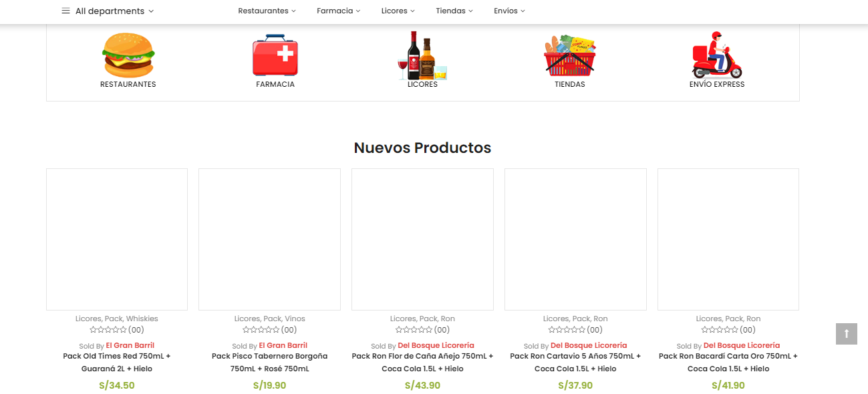
Task: Rate Pack Old Times Red with stars
Action: pyautogui.click(x=108, y=330)
